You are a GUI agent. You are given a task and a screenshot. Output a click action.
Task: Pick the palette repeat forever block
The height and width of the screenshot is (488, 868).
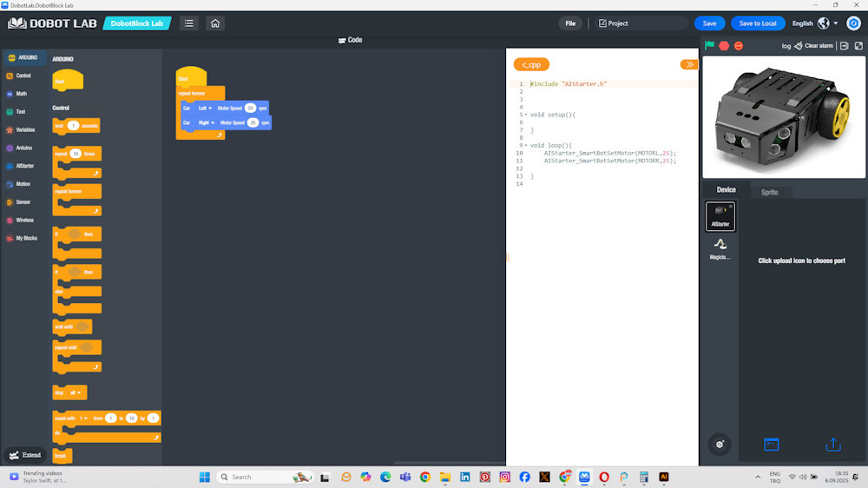click(x=76, y=200)
